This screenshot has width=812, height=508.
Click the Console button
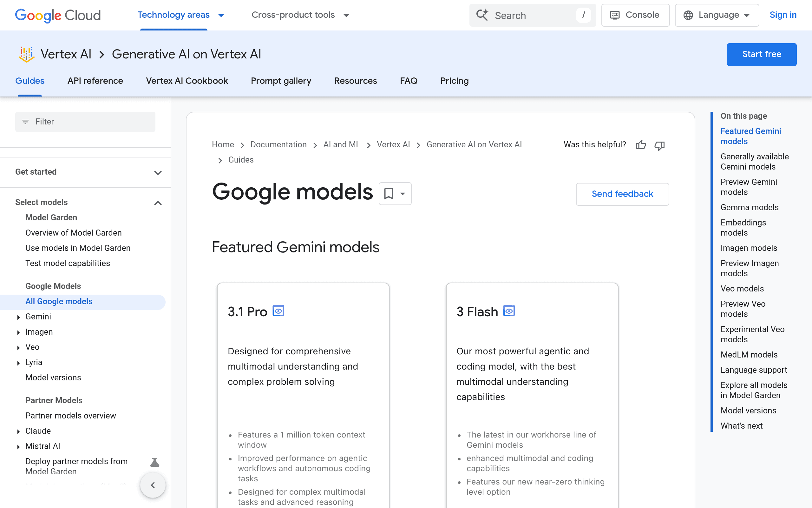pos(635,15)
